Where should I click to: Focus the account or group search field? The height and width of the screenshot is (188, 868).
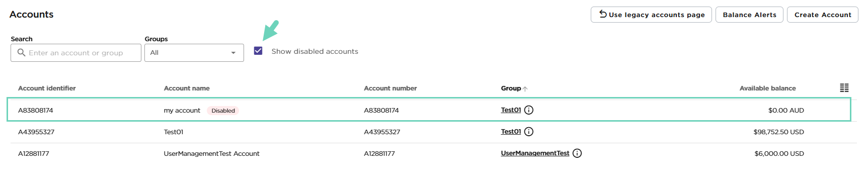[x=76, y=53]
